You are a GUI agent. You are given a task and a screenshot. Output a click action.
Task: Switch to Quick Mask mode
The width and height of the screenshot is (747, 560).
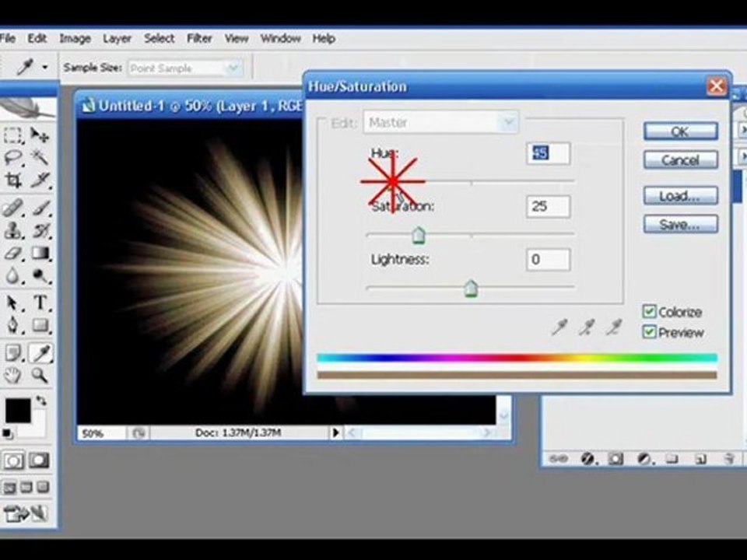pos(39,460)
